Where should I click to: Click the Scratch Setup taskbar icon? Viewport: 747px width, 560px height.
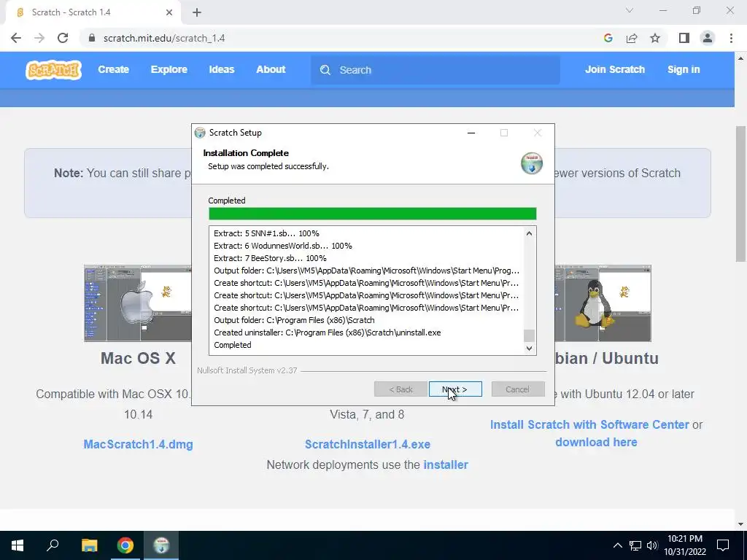tap(161, 545)
